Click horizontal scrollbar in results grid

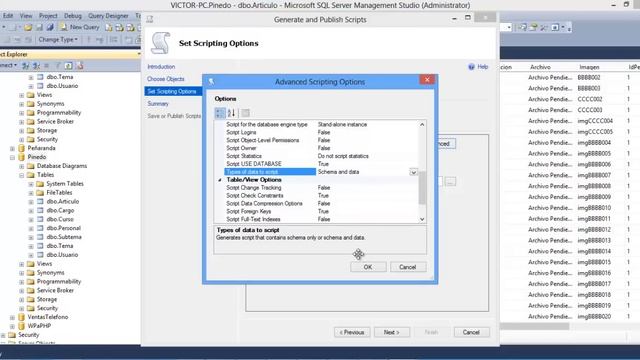click(x=535, y=326)
